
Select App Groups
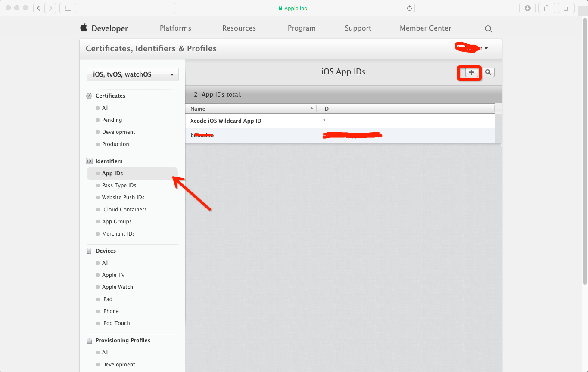tap(117, 222)
